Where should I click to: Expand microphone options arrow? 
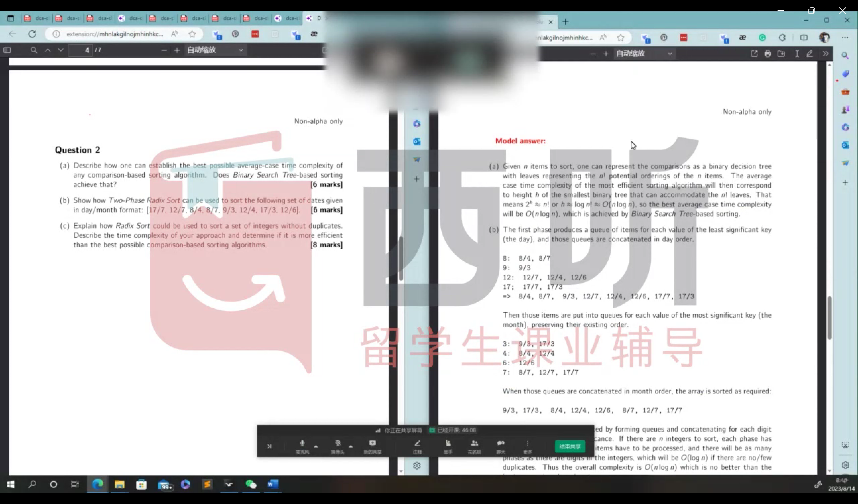pyautogui.click(x=316, y=446)
